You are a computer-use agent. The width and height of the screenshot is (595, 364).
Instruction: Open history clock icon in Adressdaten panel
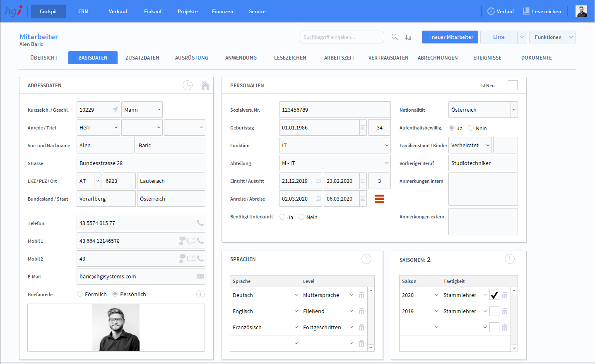(188, 85)
